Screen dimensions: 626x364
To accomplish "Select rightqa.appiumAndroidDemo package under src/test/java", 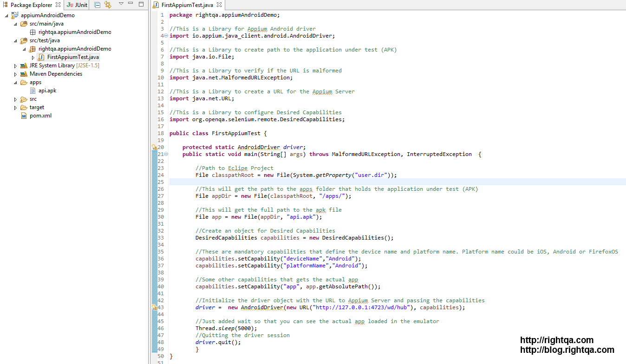I will [75, 49].
